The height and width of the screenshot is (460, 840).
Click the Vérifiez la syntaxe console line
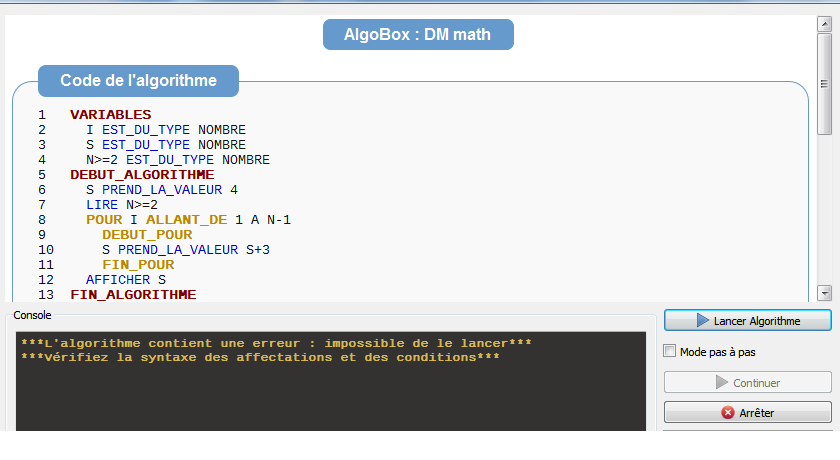pos(259,357)
